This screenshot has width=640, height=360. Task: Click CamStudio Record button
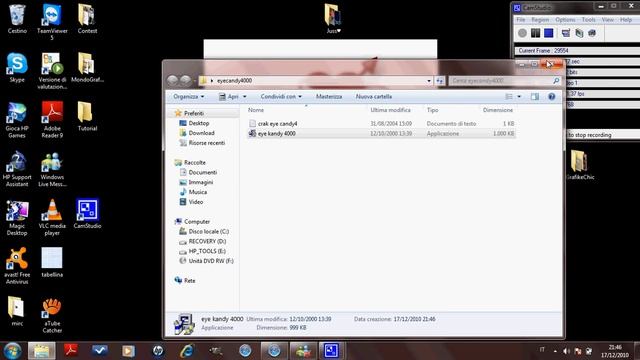[522, 33]
